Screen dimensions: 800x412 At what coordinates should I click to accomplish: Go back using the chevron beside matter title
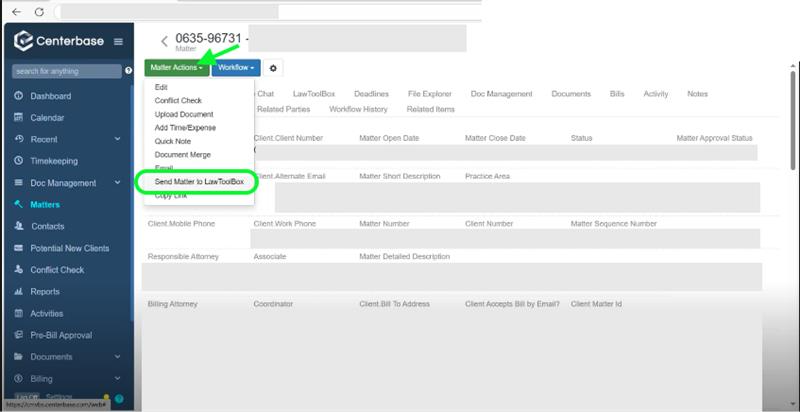click(164, 41)
